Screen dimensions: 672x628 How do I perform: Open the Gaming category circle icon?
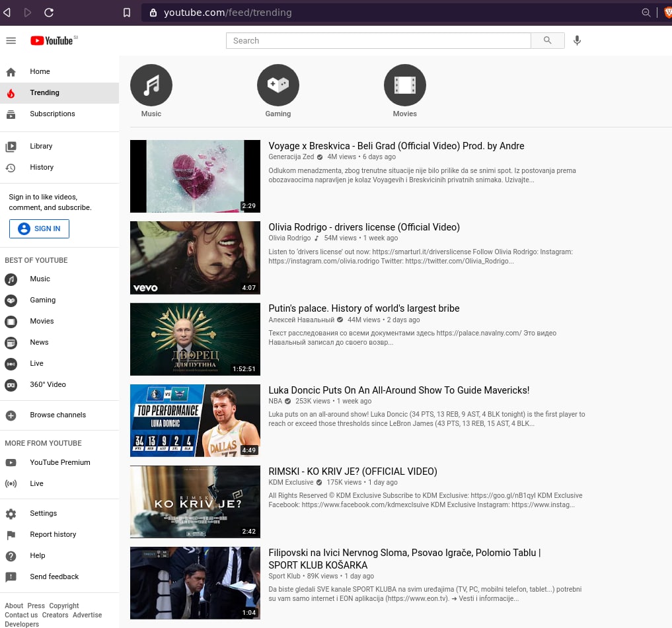(278, 85)
